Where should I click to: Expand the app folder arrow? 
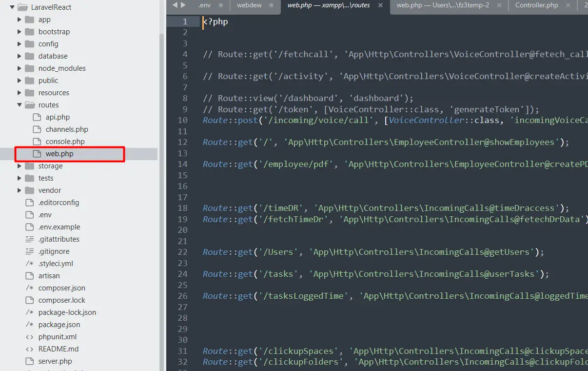20,20
